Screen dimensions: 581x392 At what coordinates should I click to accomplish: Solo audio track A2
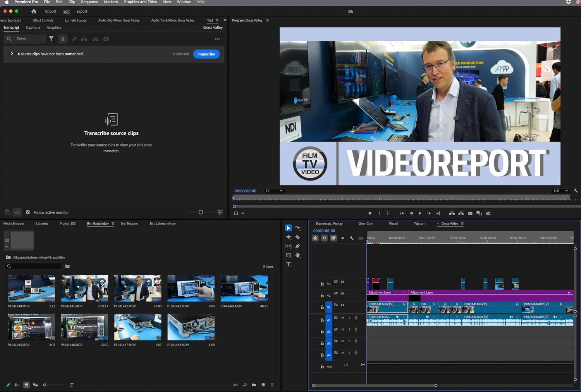coord(349,330)
